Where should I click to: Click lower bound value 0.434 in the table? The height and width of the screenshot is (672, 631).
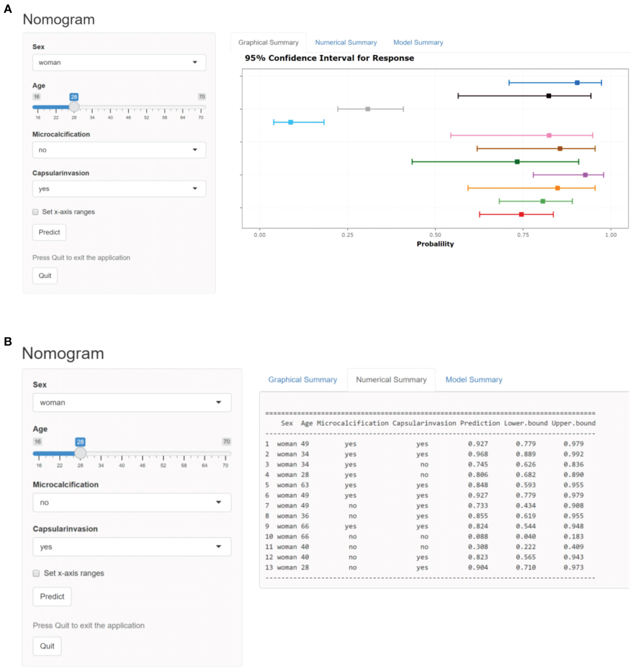[526, 506]
